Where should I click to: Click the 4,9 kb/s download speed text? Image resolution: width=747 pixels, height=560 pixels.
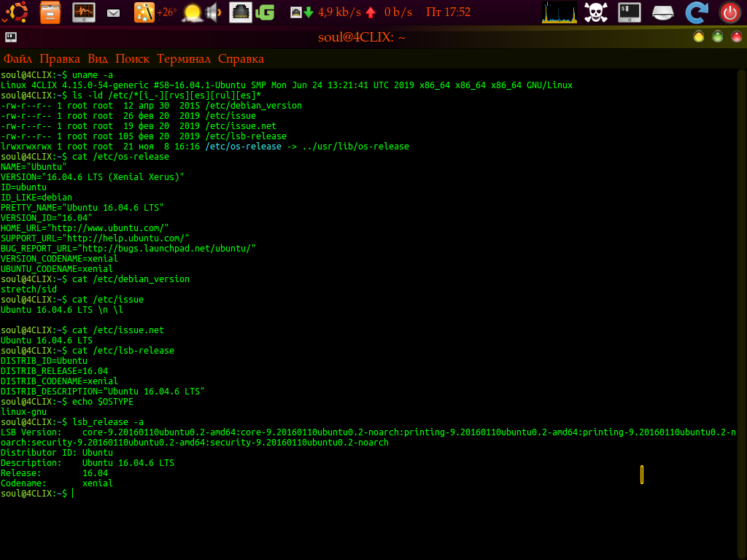[339, 12]
